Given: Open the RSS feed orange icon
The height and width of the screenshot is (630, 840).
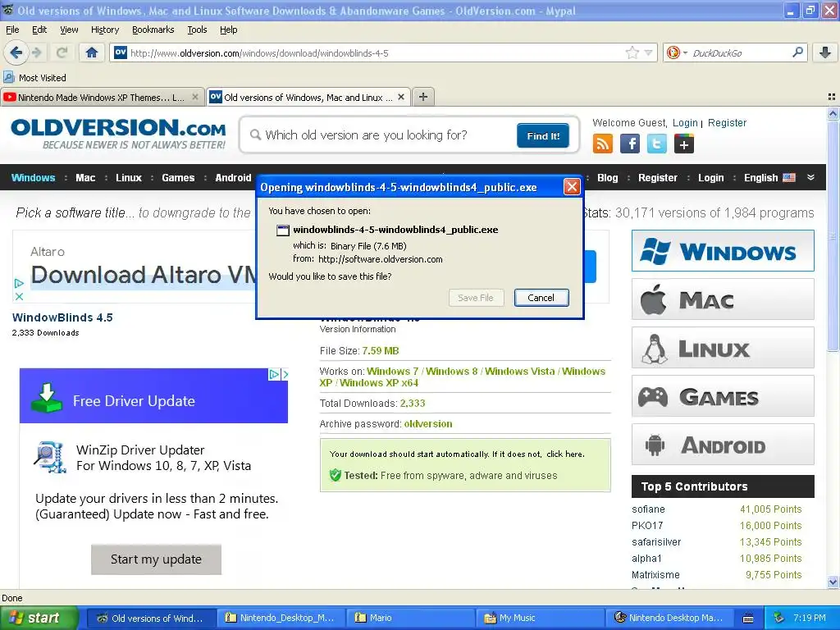Looking at the screenshot, I should (603, 144).
